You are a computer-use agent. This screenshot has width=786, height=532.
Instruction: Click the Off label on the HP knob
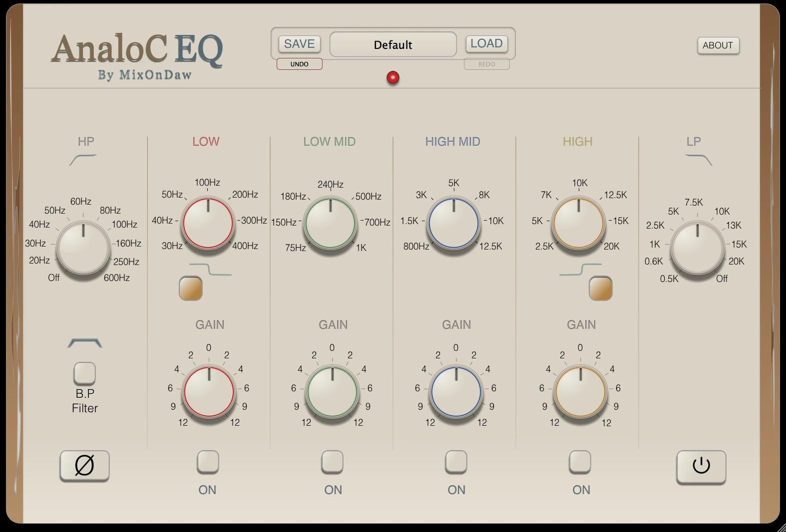(54, 277)
